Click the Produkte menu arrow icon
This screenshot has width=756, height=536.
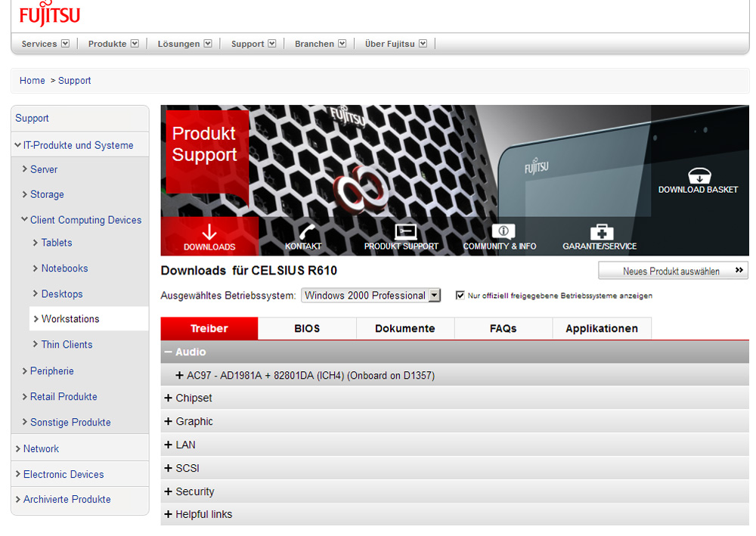pos(135,43)
